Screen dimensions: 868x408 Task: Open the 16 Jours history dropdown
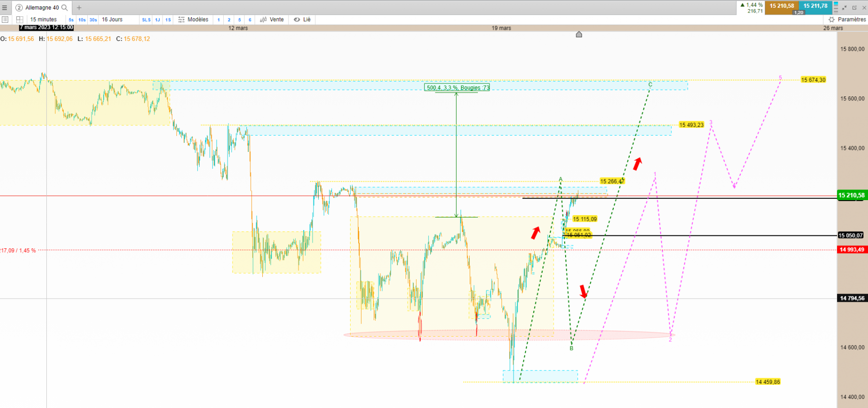click(x=112, y=20)
